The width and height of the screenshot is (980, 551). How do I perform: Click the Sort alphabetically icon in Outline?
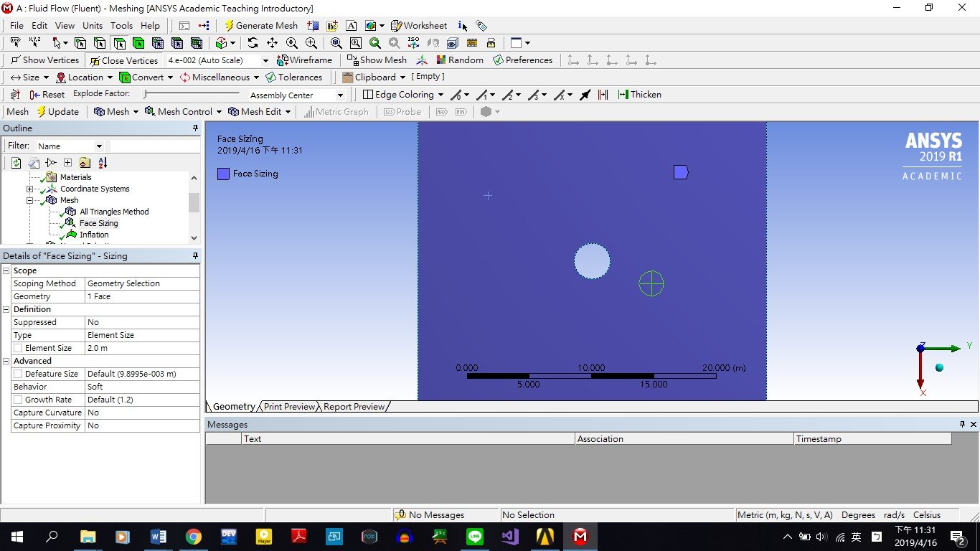[x=103, y=163]
